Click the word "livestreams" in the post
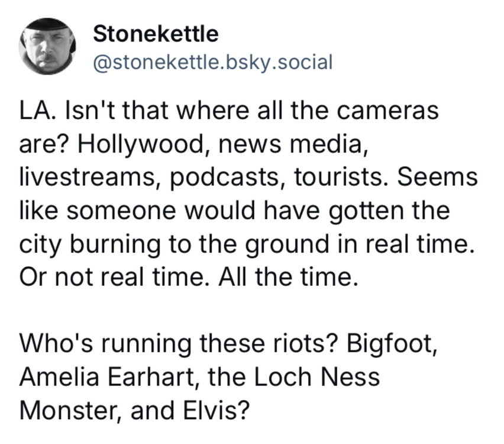Screen dimensions: 504x444 pyautogui.click(x=81, y=177)
